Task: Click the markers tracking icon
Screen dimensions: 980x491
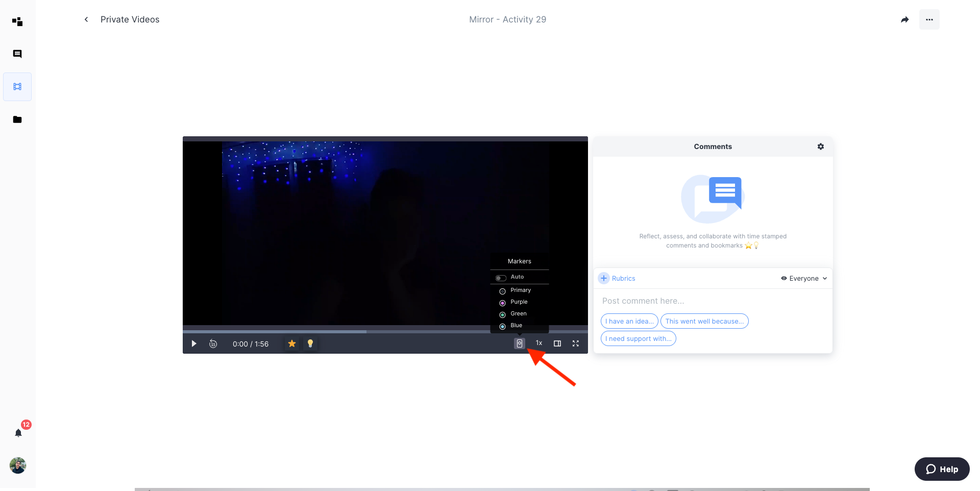Action: point(519,343)
